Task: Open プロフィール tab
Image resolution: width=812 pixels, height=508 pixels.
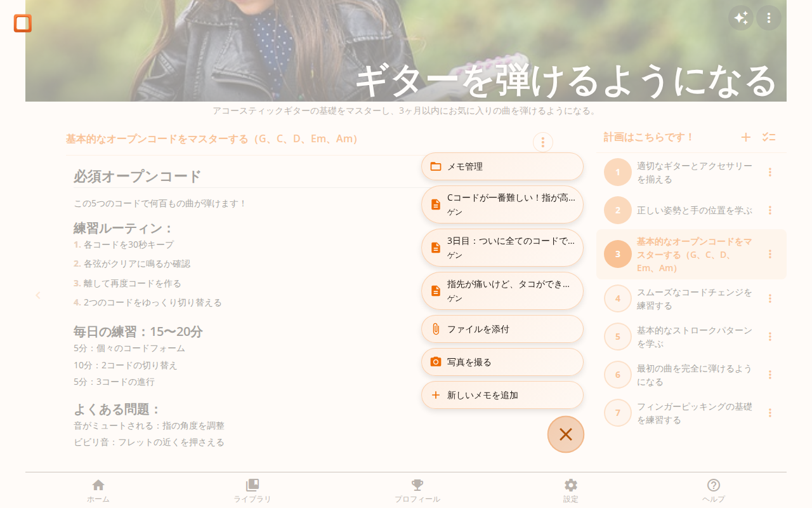Action: tap(417, 491)
